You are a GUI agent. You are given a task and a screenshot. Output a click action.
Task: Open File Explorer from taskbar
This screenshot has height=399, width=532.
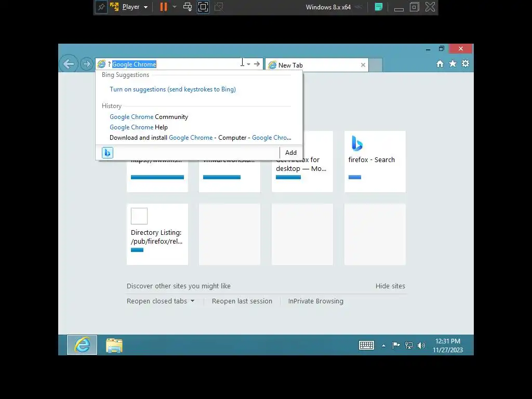coord(114,345)
